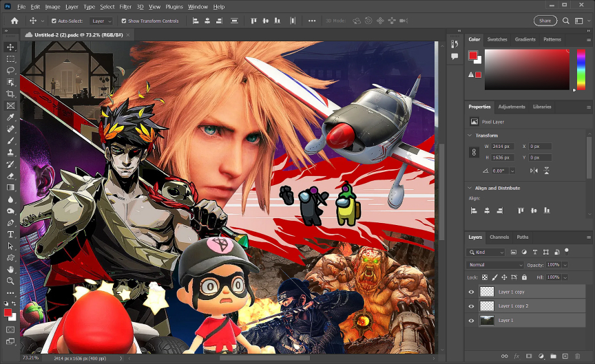Click the foreground color swatch in toolbar

pyautogui.click(x=8, y=312)
